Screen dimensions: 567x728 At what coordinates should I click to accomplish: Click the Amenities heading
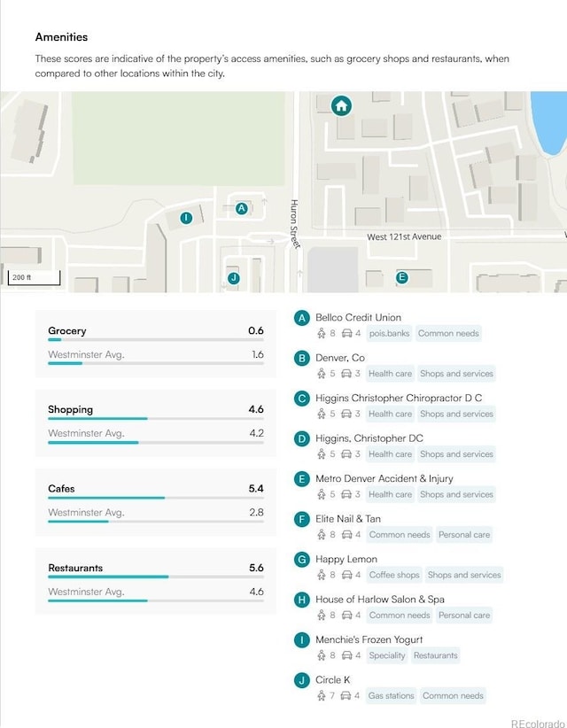61,37
